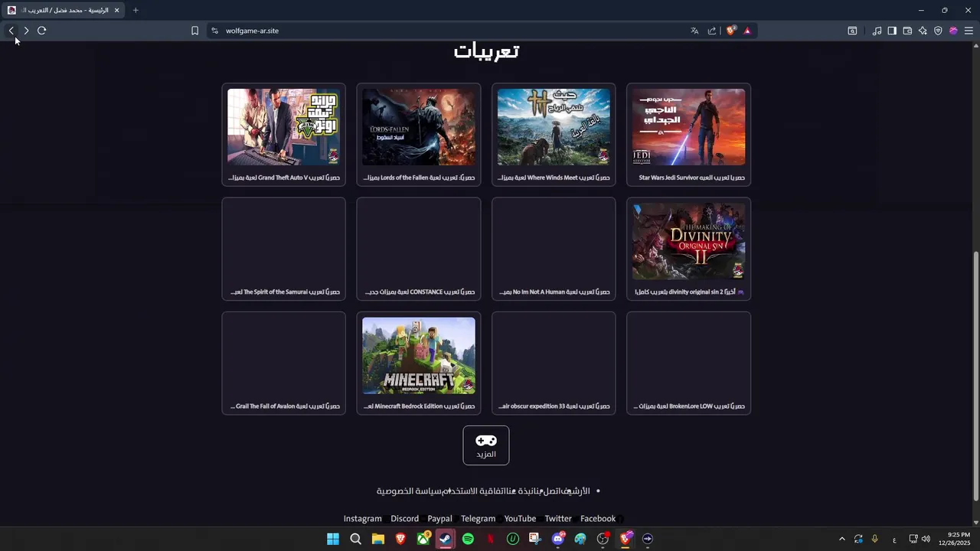Open the volume control in system tray
The image size is (980, 551).
(926, 539)
